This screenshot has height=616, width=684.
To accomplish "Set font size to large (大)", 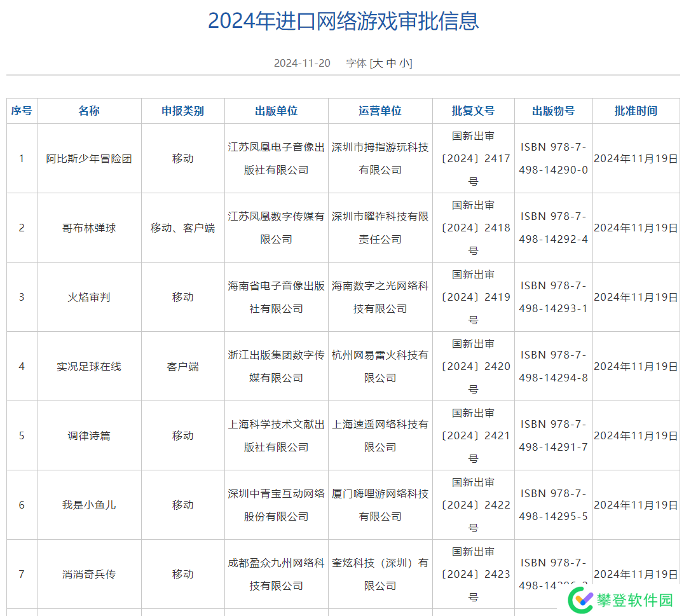I will pyautogui.click(x=378, y=64).
